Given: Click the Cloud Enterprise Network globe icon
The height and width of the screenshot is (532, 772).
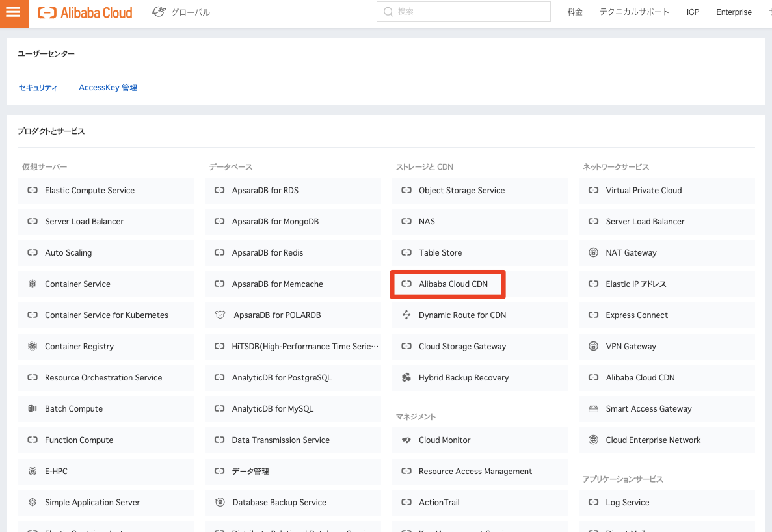Looking at the screenshot, I should 593,440.
